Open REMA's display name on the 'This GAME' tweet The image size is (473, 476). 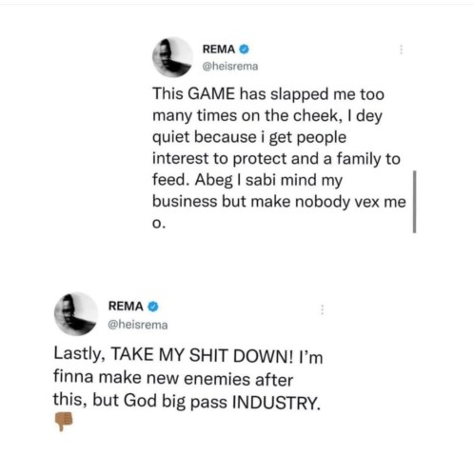tap(219, 50)
